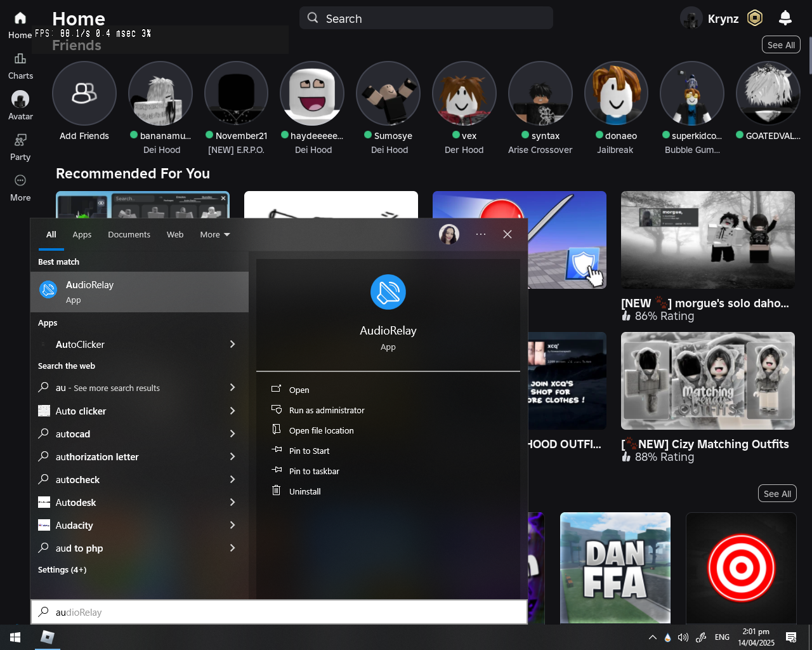Expand the authorization letter result arrow
Viewport: 812px width, 650px height.
(x=232, y=456)
